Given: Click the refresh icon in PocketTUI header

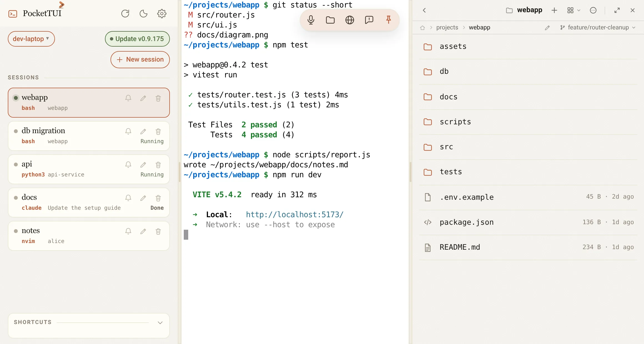Looking at the screenshot, I should [x=125, y=14].
